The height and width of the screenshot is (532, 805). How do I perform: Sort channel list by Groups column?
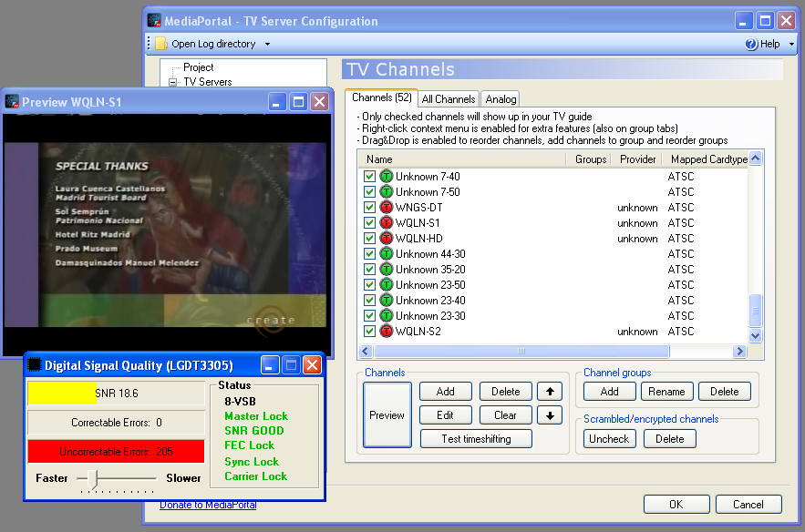pyautogui.click(x=589, y=159)
